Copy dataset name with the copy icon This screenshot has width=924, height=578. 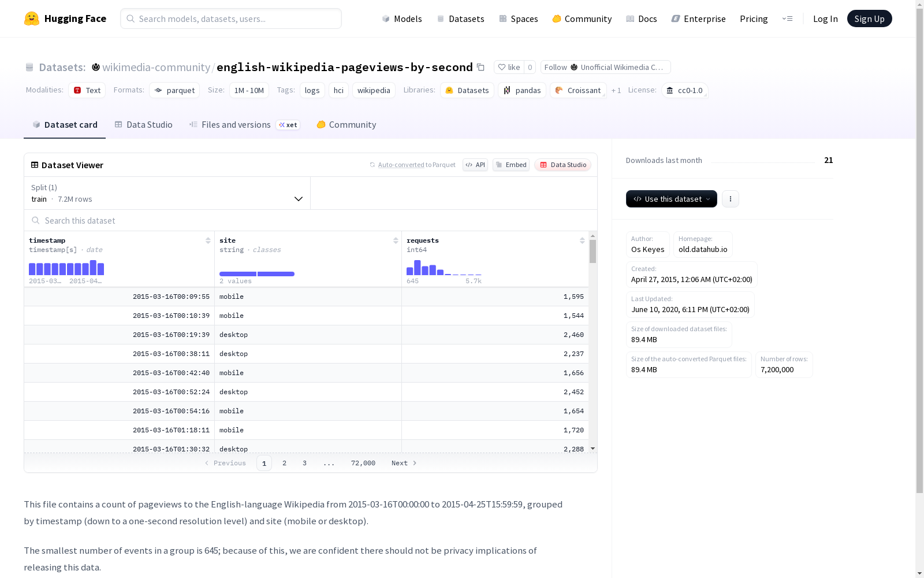pos(480,67)
